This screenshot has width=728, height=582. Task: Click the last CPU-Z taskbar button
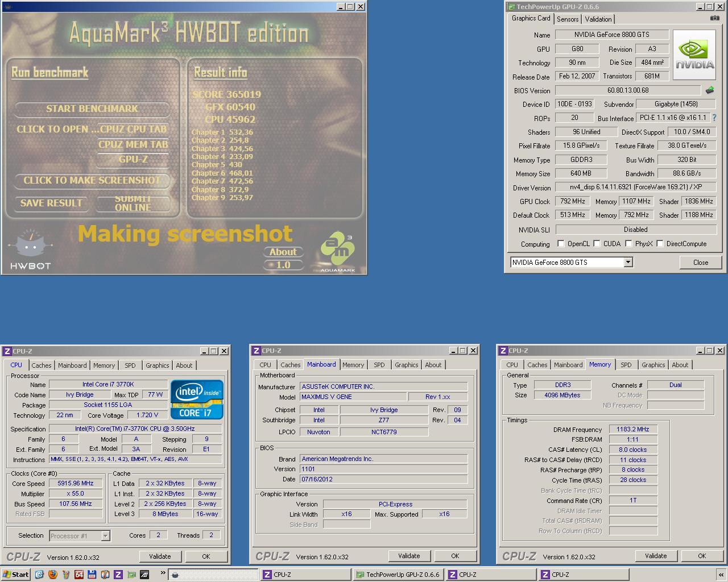click(584, 575)
